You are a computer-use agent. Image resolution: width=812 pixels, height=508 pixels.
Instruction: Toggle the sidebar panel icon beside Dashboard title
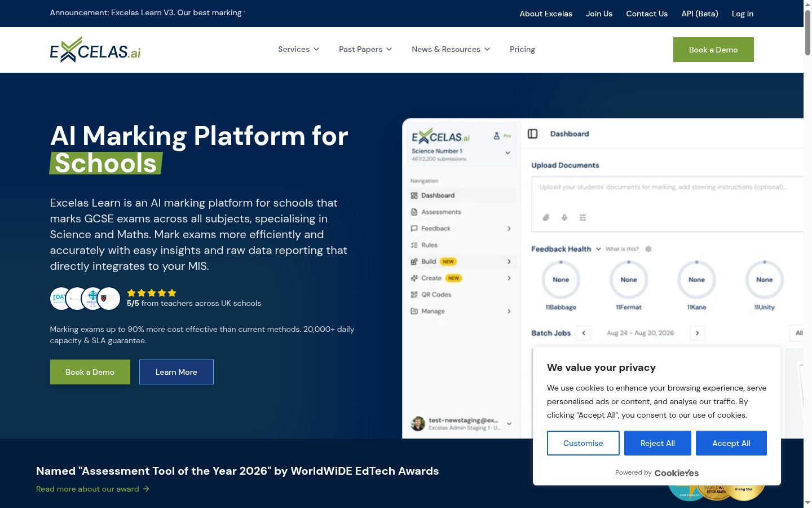(x=532, y=134)
